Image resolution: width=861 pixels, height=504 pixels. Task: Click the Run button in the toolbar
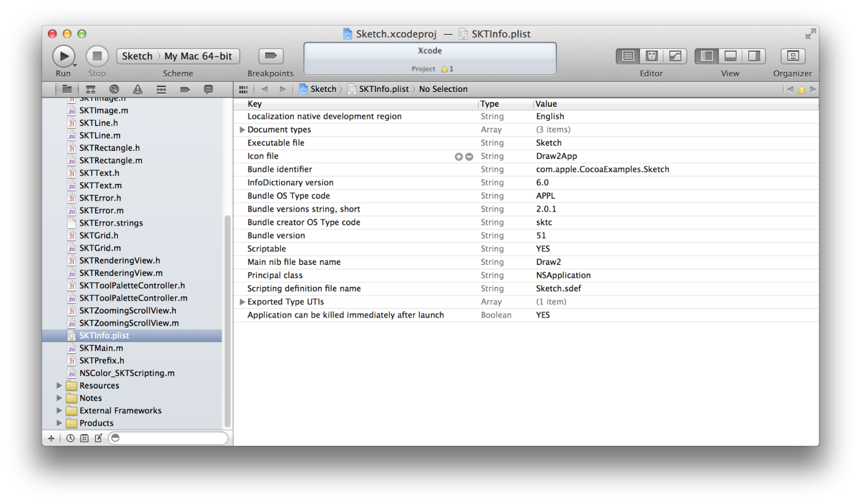(63, 56)
